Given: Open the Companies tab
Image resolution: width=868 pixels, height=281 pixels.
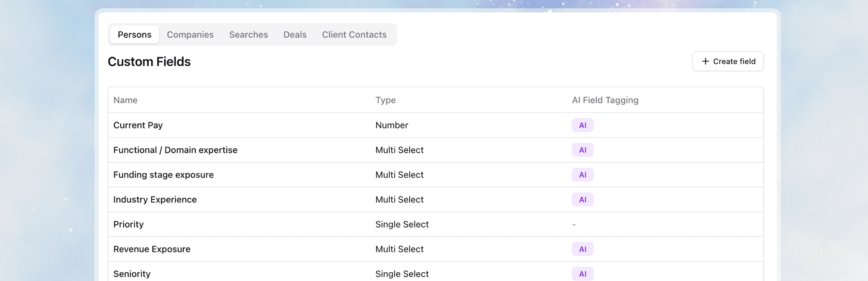Looking at the screenshot, I should [190, 34].
